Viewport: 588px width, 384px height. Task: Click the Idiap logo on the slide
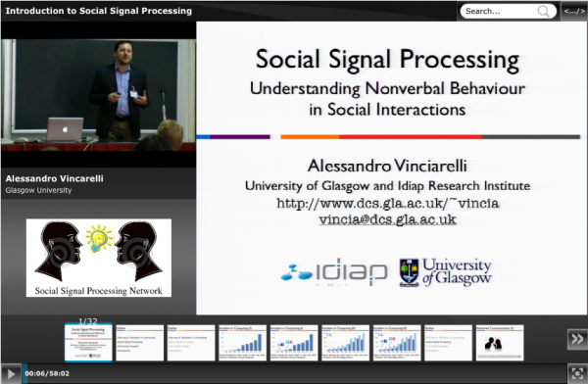(334, 272)
